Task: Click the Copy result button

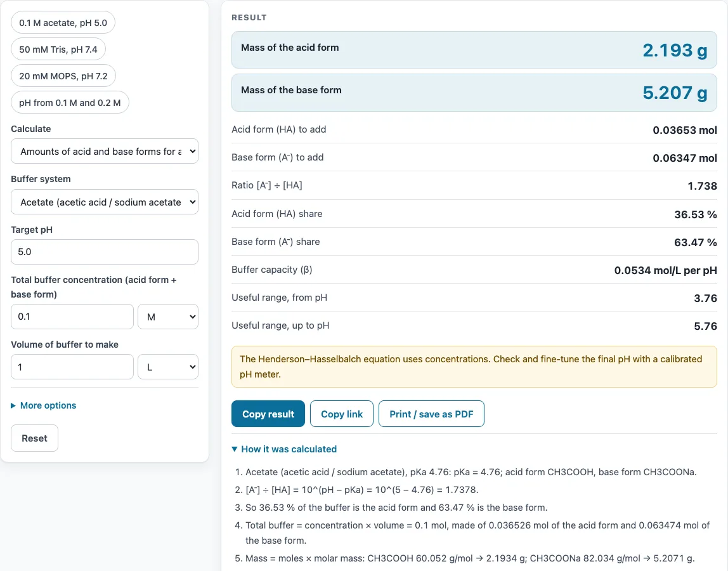Action: [268, 414]
